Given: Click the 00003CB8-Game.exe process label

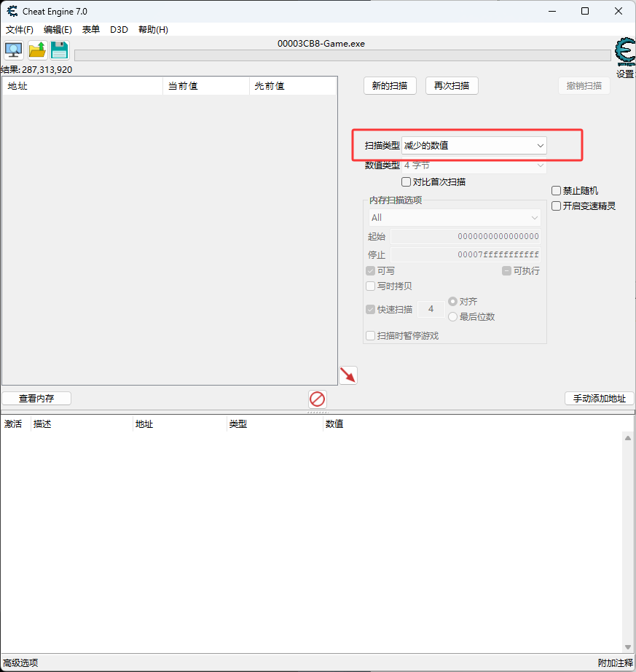Looking at the screenshot, I should tap(321, 44).
